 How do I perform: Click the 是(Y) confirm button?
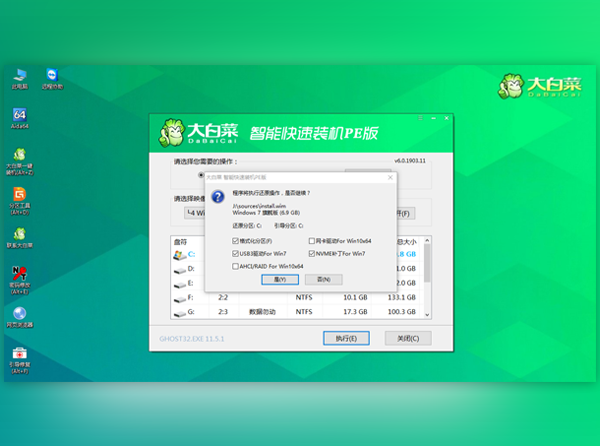tap(280, 280)
